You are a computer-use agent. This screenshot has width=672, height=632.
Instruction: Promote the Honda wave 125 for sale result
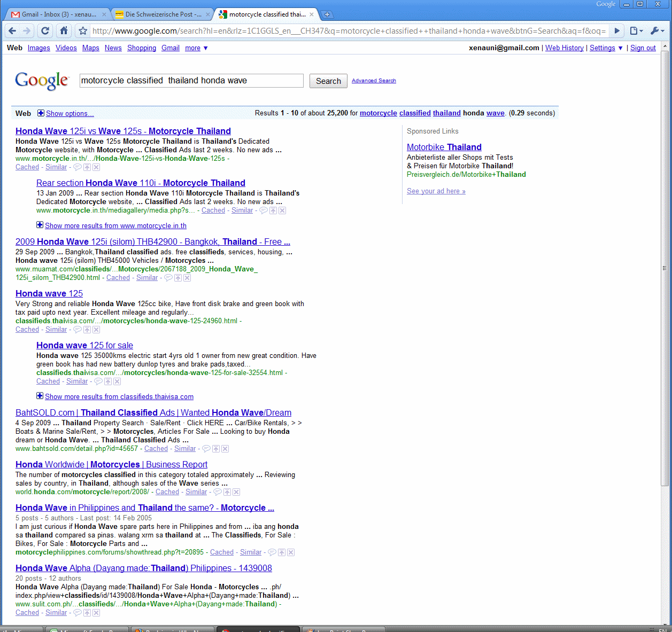[108, 381]
